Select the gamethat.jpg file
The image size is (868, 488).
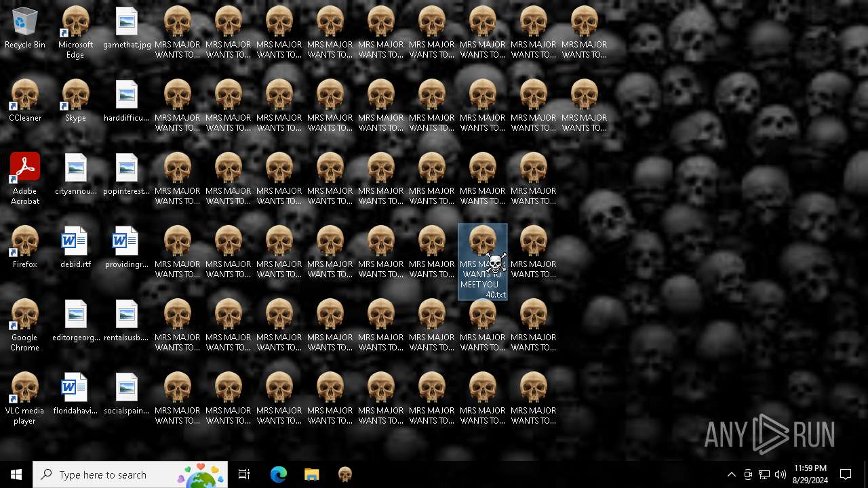(127, 28)
